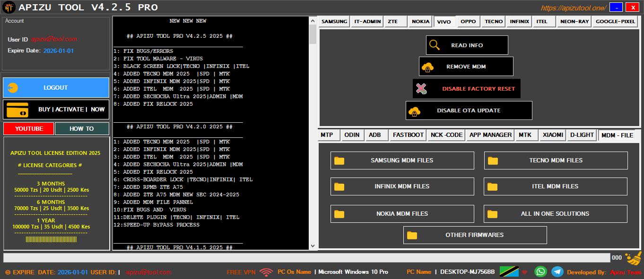Click the Tanzania flag icon

[x=509, y=271]
